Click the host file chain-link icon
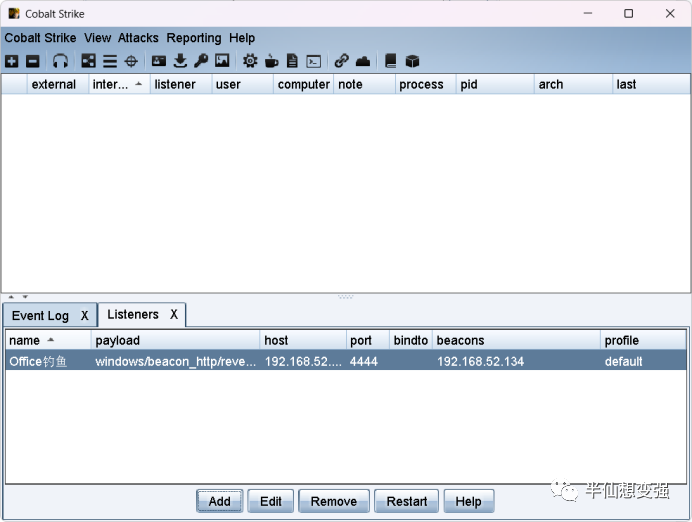Viewport: 692px width, 522px height. tap(342, 61)
